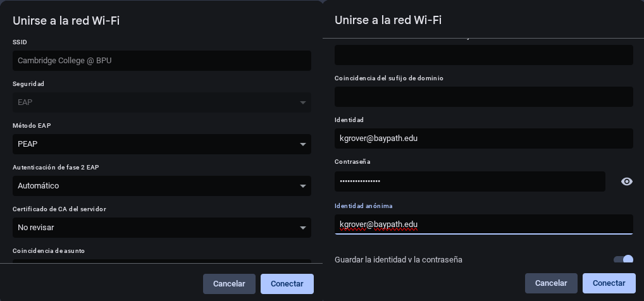
Task: Click the "Guardar la identidad y la contraseña" label
Action: coord(398,260)
